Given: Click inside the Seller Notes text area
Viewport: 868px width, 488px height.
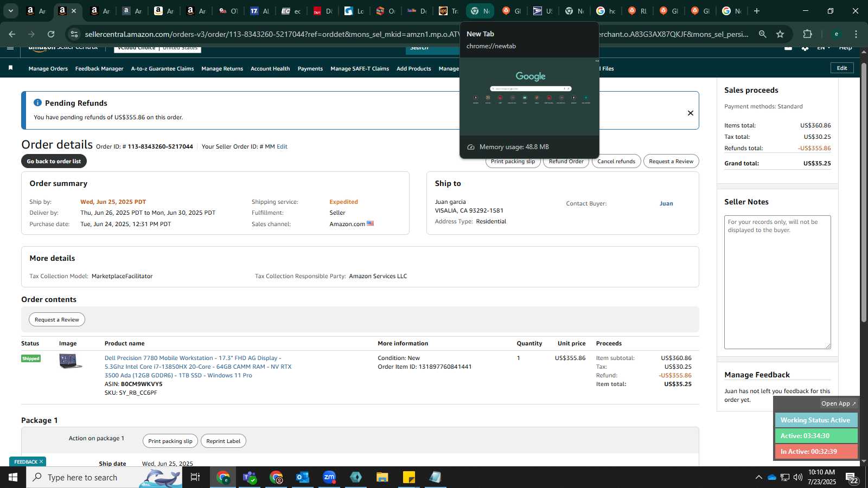Looking at the screenshot, I should (x=777, y=282).
